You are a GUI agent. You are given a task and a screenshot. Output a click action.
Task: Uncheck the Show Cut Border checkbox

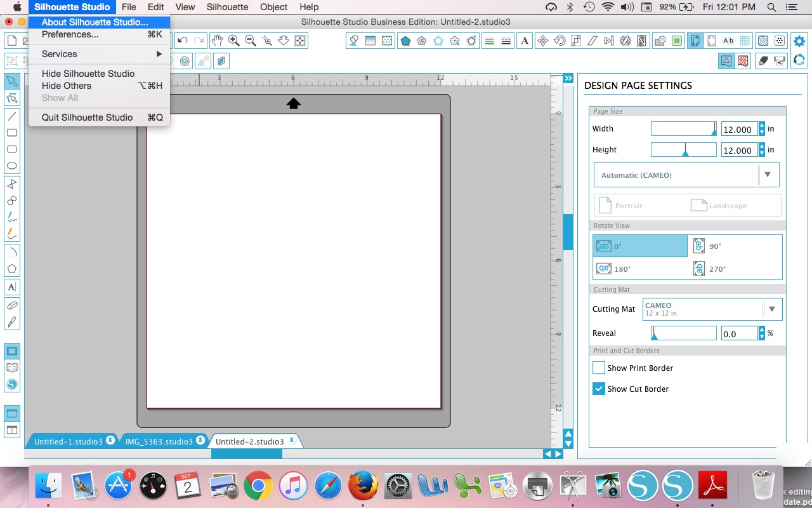(599, 389)
